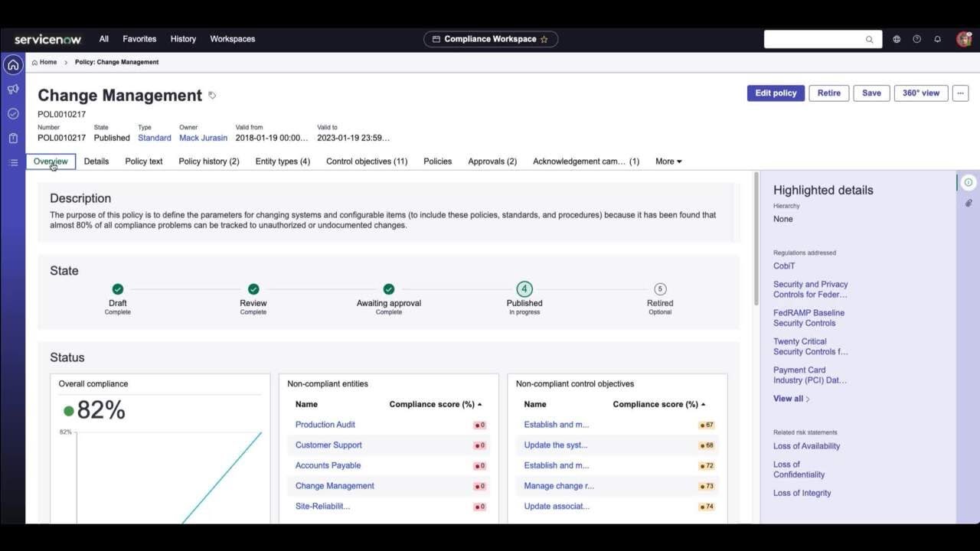Open the checkmark circle sidebar icon

(x=13, y=114)
